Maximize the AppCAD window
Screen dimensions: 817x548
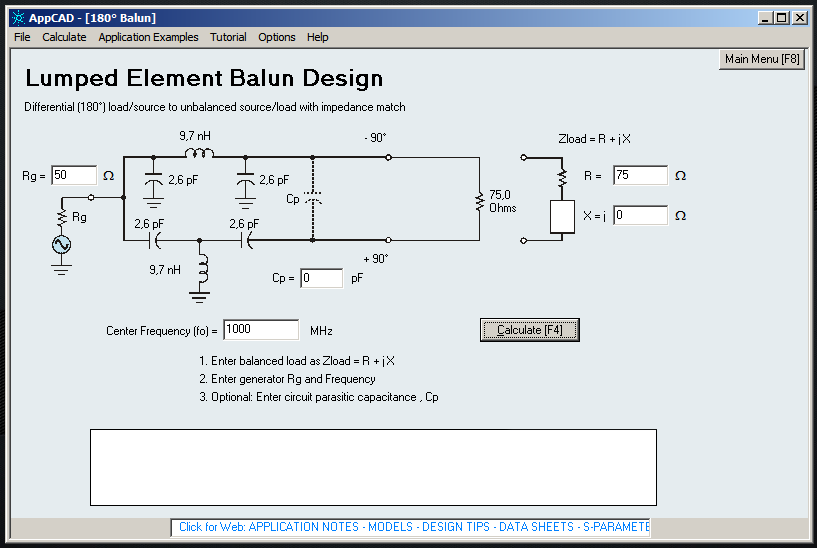(x=782, y=18)
